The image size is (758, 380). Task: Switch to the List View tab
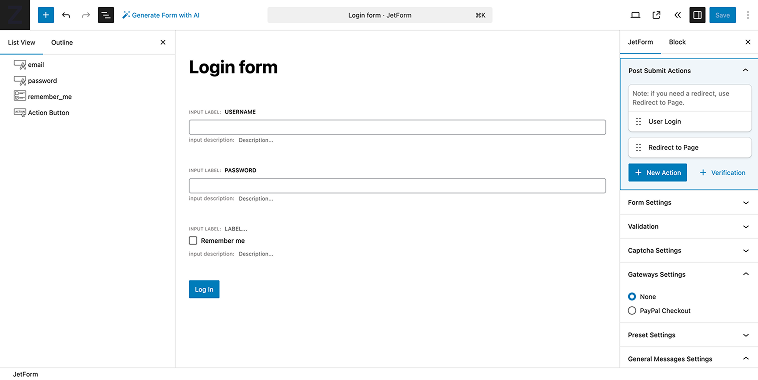pos(22,43)
